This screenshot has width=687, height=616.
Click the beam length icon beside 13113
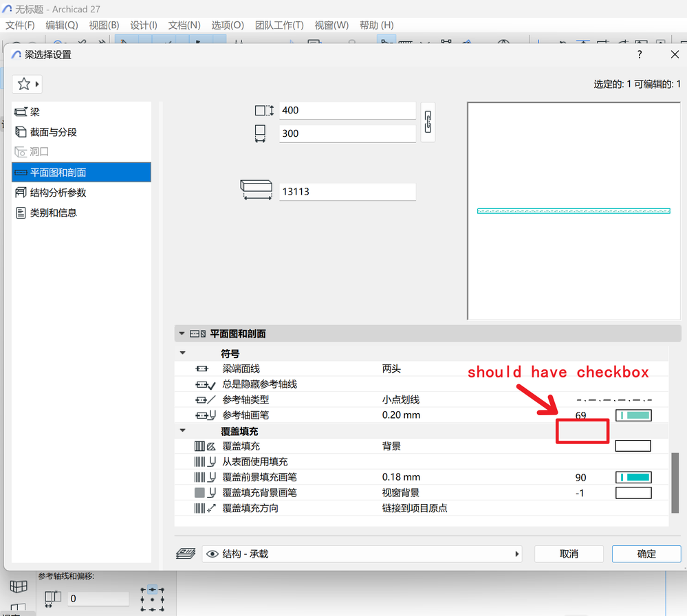point(257,190)
